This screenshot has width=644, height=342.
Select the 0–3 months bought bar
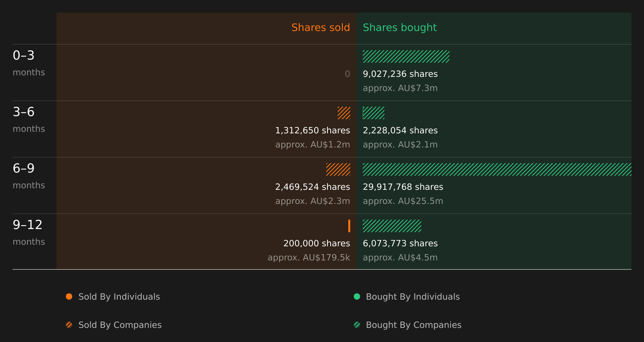pos(406,56)
